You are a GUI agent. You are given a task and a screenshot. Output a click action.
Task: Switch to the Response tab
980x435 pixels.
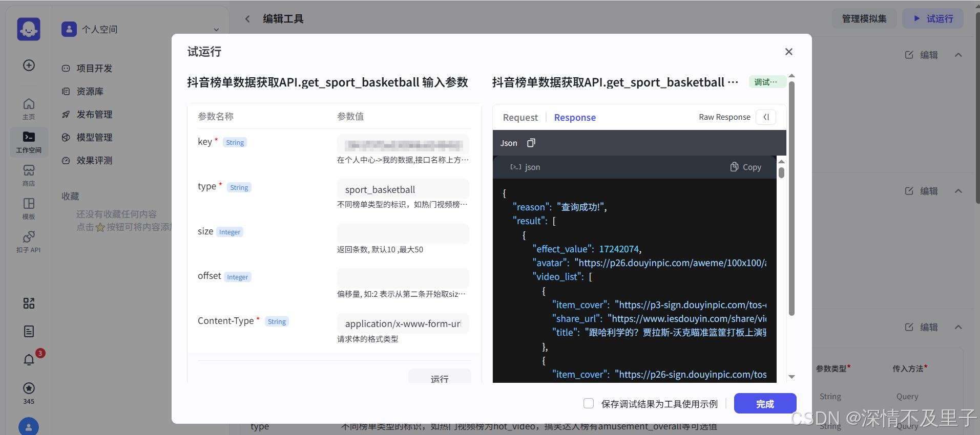point(575,118)
